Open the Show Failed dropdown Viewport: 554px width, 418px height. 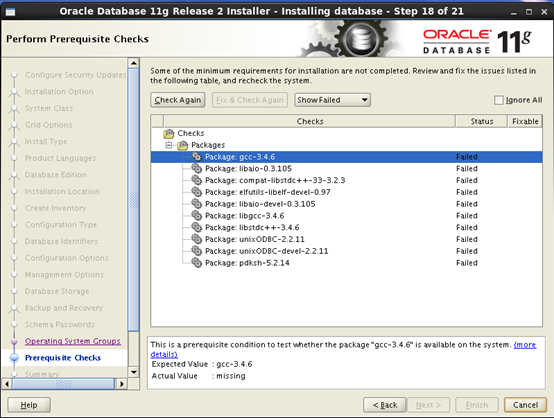[x=332, y=100]
